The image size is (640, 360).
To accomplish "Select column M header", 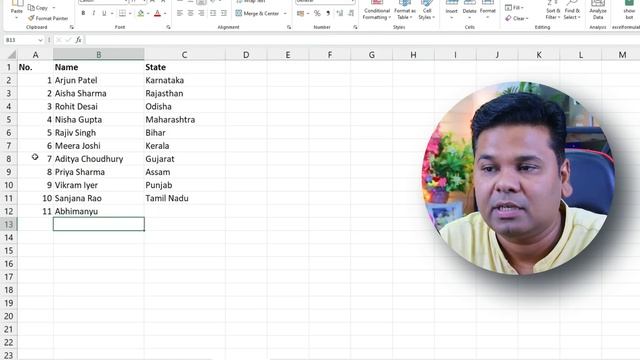I will coord(622,55).
